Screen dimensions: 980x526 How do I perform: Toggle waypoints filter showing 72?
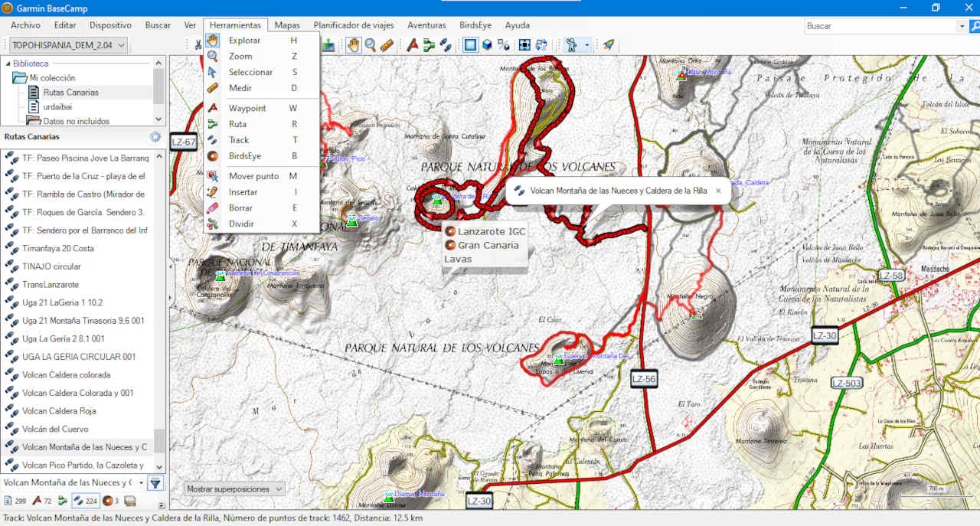pos(42,501)
